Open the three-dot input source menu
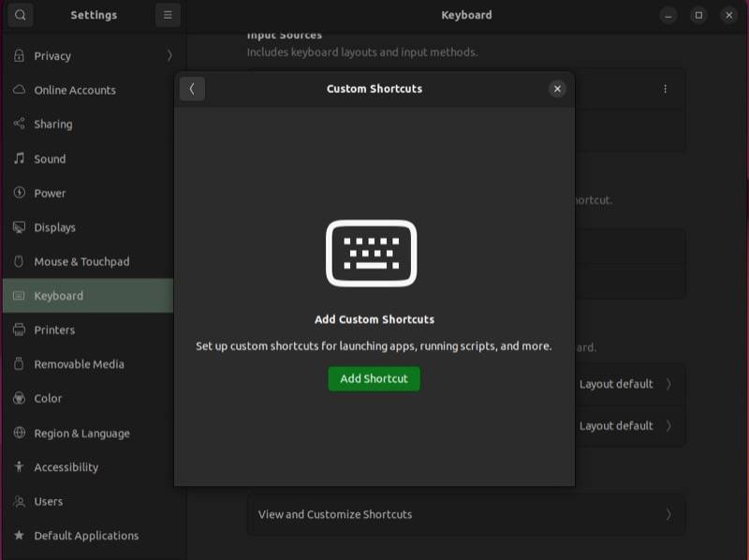 [665, 88]
